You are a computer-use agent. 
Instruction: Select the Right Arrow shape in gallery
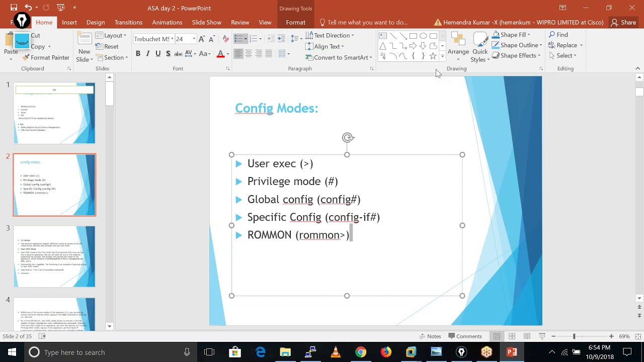[x=413, y=46]
